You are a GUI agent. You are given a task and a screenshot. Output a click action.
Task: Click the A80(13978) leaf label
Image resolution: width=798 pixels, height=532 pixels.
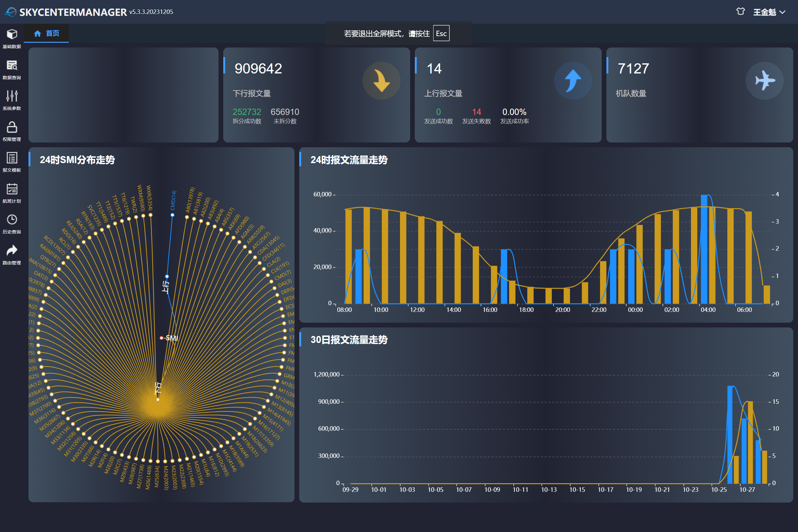190,200
